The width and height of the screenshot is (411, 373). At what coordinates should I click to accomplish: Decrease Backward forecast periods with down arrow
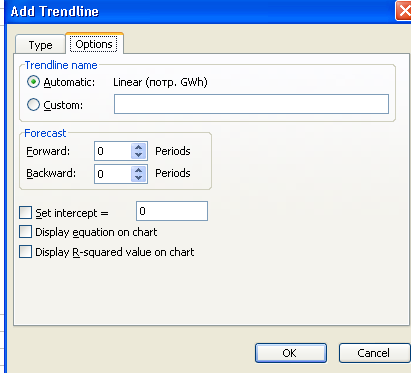click(x=139, y=178)
